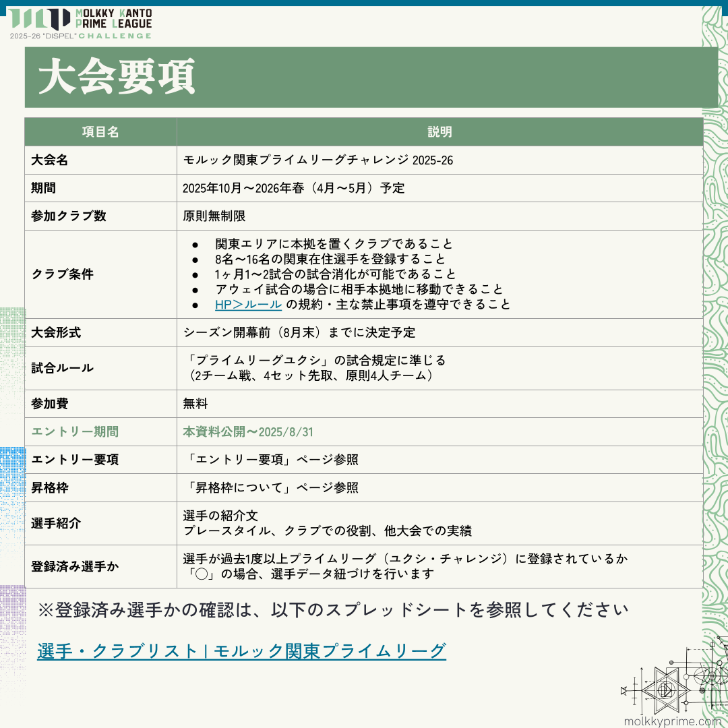This screenshot has height=728, width=728.
Task: Click the molkkyprime.com website text
Action: [672, 721]
